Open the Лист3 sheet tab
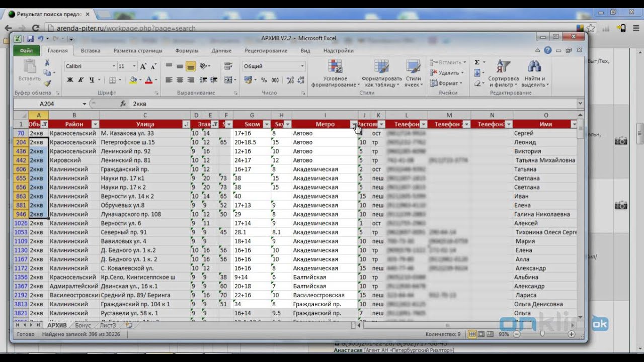 click(108, 325)
